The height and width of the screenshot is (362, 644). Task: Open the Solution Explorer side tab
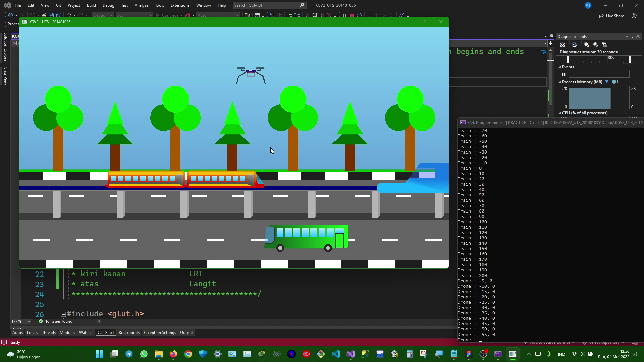click(x=6, y=47)
